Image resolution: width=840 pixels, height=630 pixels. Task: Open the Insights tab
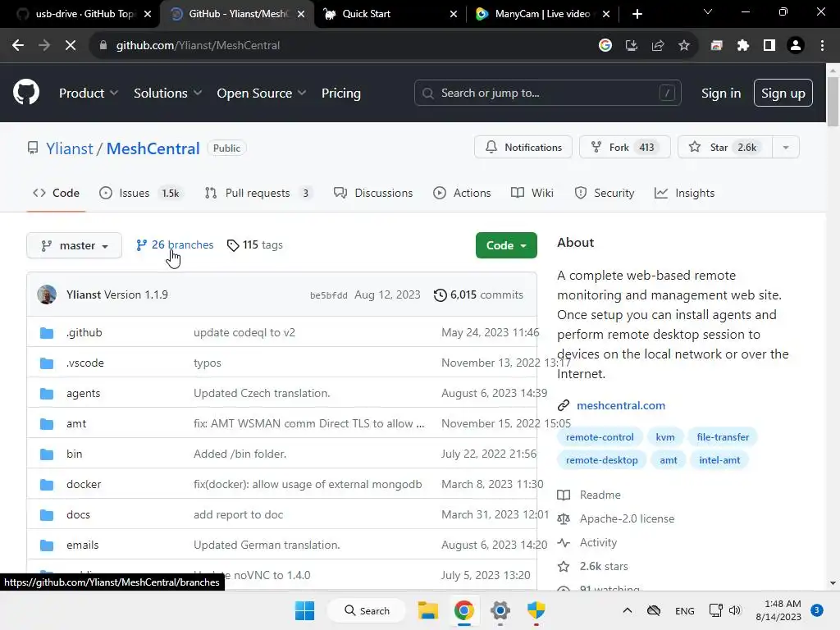pyautogui.click(x=685, y=194)
